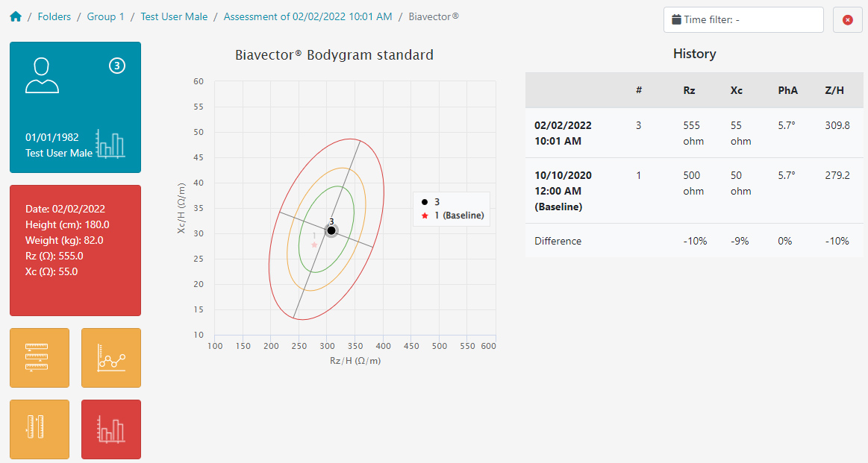The height and width of the screenshot is (463, 868).
Task: Click the Biavector Bodygram standard chart title
Action: click(x=334, y=54)
